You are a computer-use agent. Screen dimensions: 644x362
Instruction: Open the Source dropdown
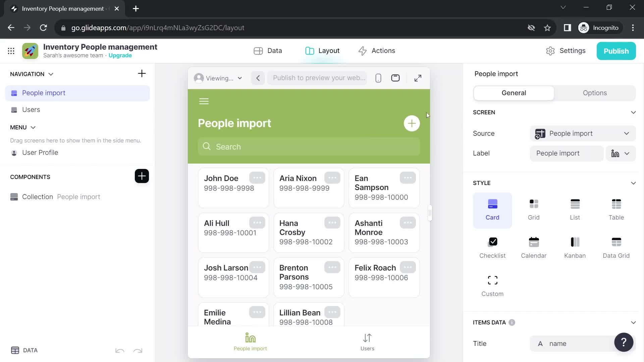(582, 133)
